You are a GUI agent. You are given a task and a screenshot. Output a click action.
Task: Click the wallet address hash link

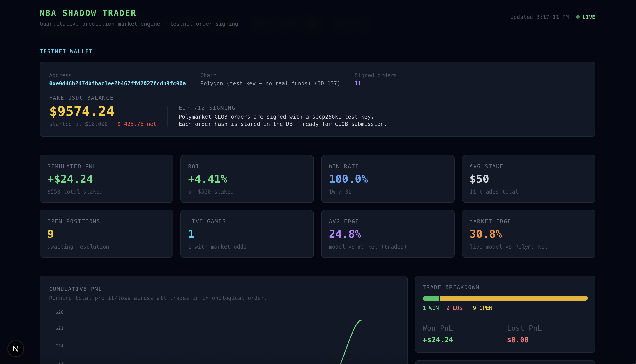pyautogui.click(x=117, y=83)
